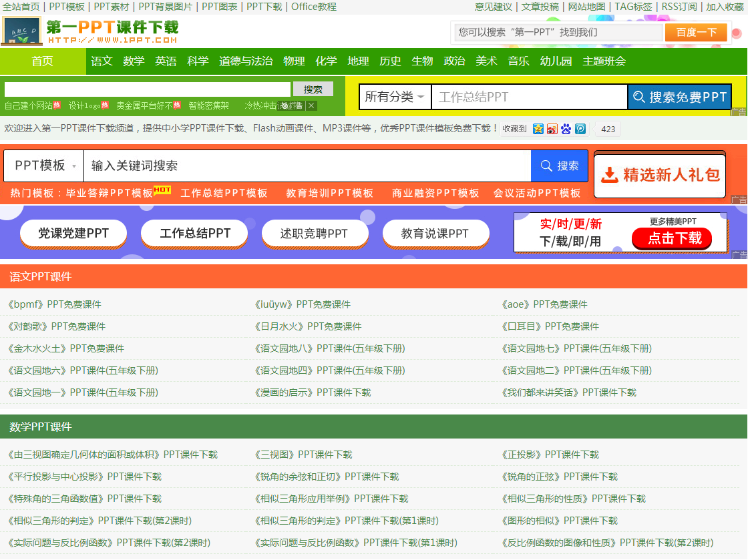Click the 数学PPT课件 section header

[41, 427]
